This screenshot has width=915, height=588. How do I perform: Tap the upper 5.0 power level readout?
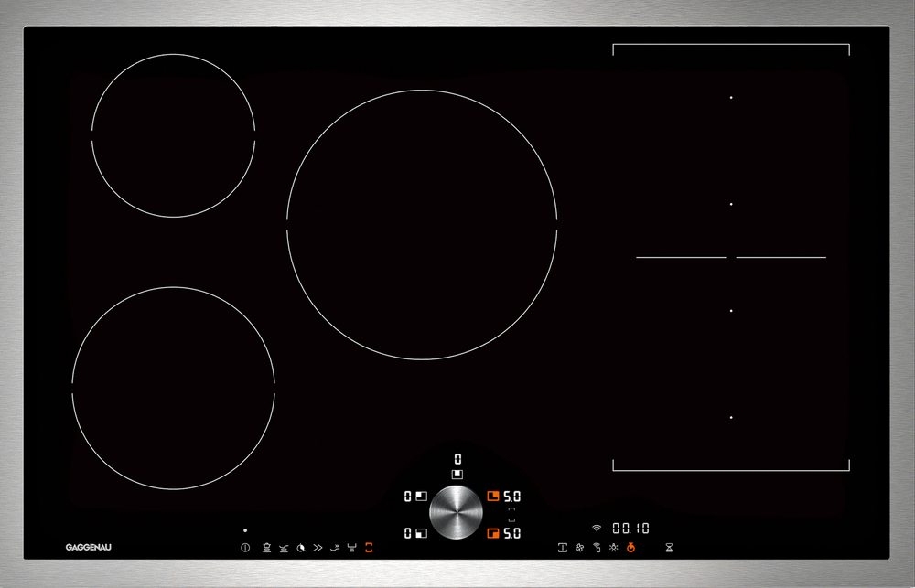511,497
